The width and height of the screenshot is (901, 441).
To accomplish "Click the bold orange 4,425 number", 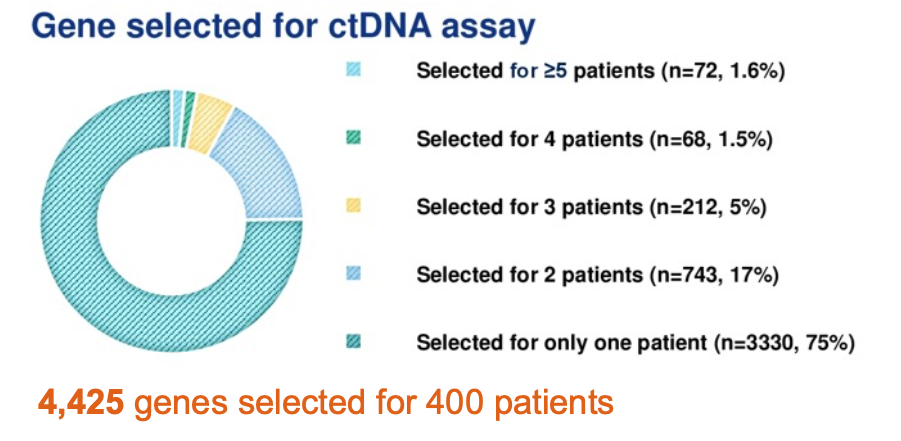I will point(80,403).
